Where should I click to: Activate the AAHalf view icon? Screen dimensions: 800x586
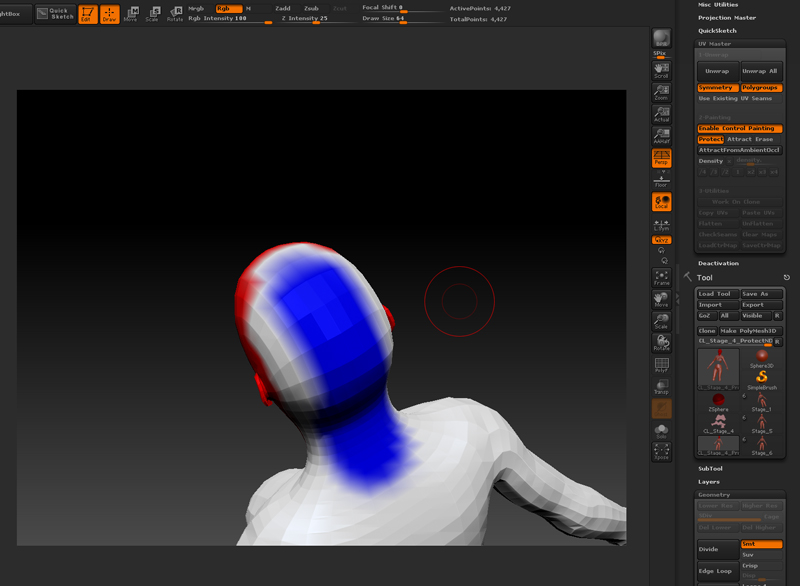point(661,137)
